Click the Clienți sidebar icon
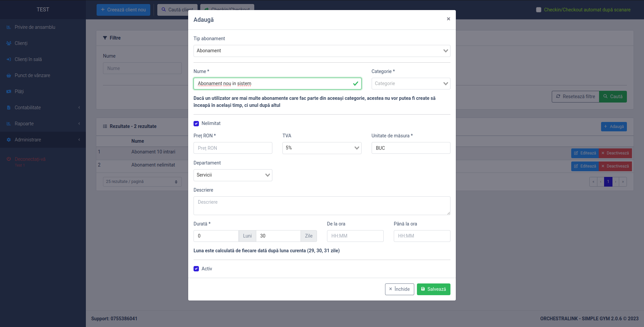The width and height of the screenshot is (644, 327). click(9, 43)
